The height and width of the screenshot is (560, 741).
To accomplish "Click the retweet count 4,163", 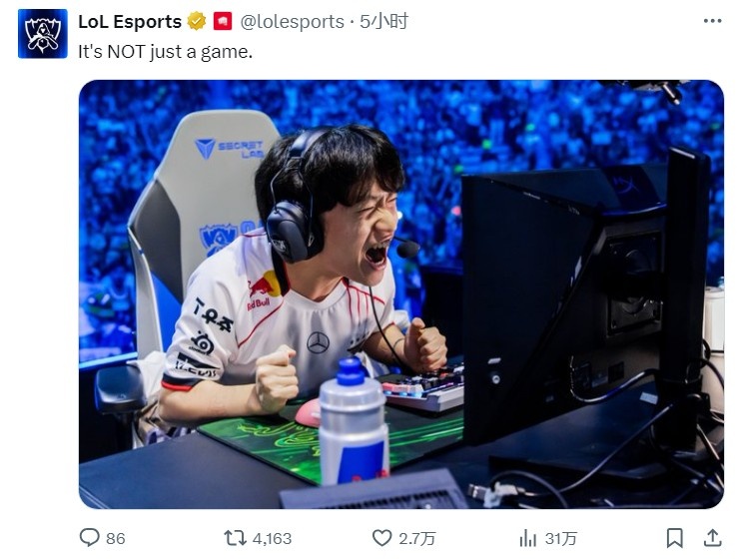I will 272,539.
